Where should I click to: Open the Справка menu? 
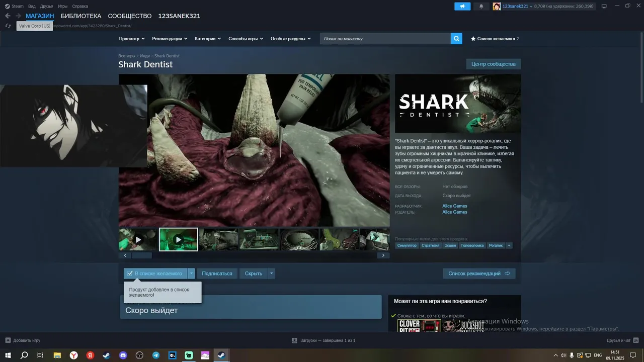click(x=80, y=6)
